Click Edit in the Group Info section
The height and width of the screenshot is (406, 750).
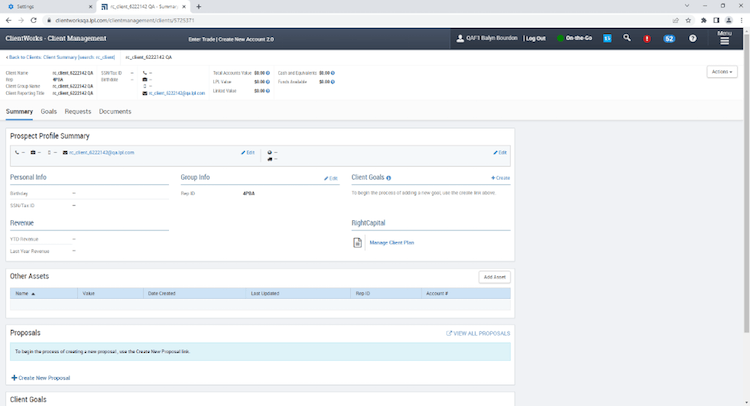click(x=332, y=177)
